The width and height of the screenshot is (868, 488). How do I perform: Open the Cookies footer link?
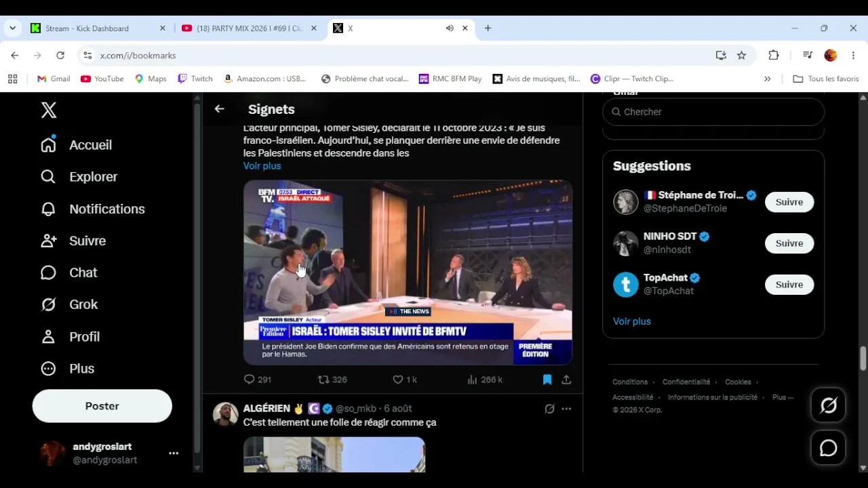click(x=738, y=382)
